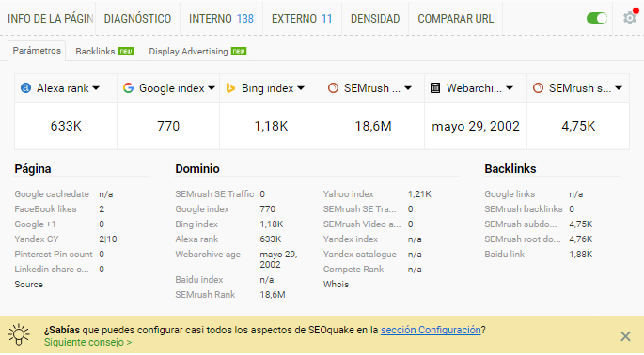The height and width of the screenshot is (355, 644).
Task: Click the lightbulb tip icon
Action: click(x=19, y=335)
